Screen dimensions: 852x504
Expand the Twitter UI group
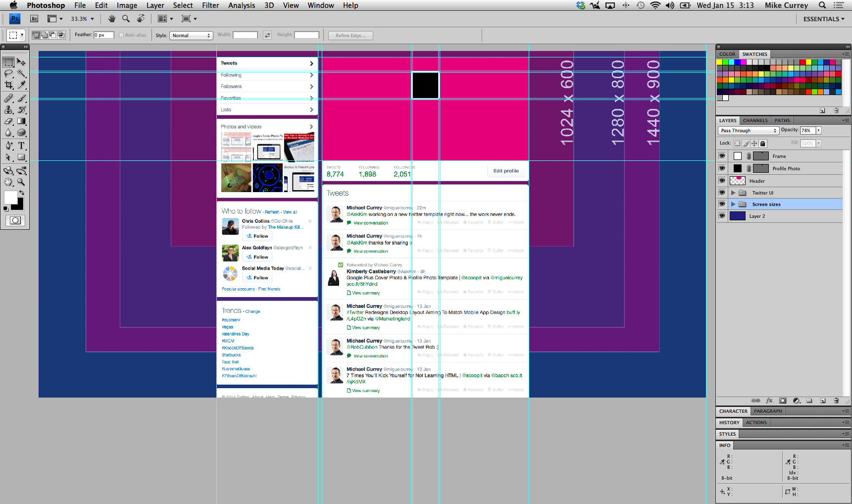pyautogui.click(x=733, y=193)
